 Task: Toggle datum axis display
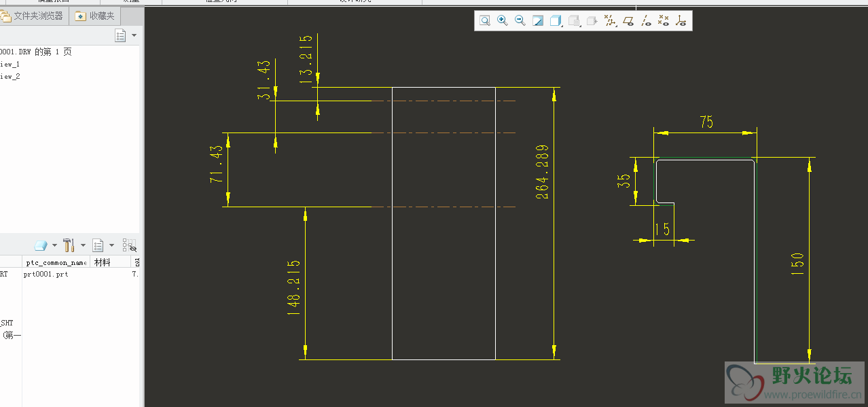pos(646,21)
